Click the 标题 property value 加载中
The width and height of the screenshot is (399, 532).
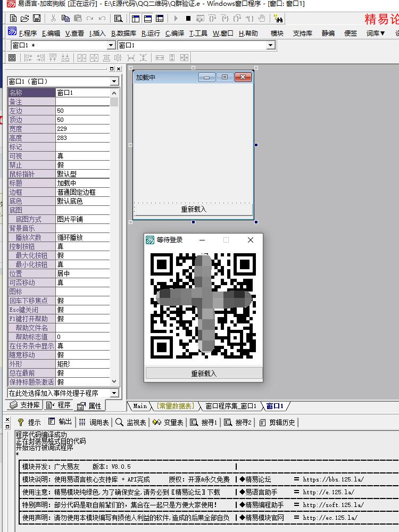pyautogui.click(x=83, y=183)
